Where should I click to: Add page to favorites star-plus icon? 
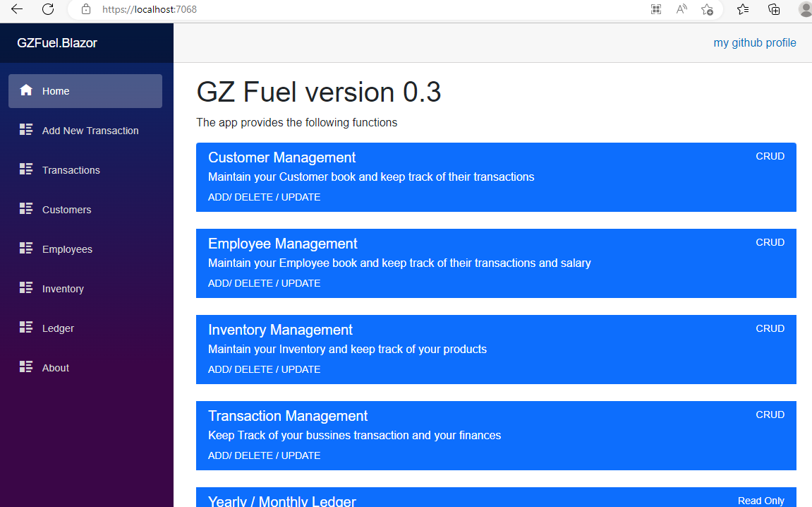pyautogui.click(x=707, y=8)
